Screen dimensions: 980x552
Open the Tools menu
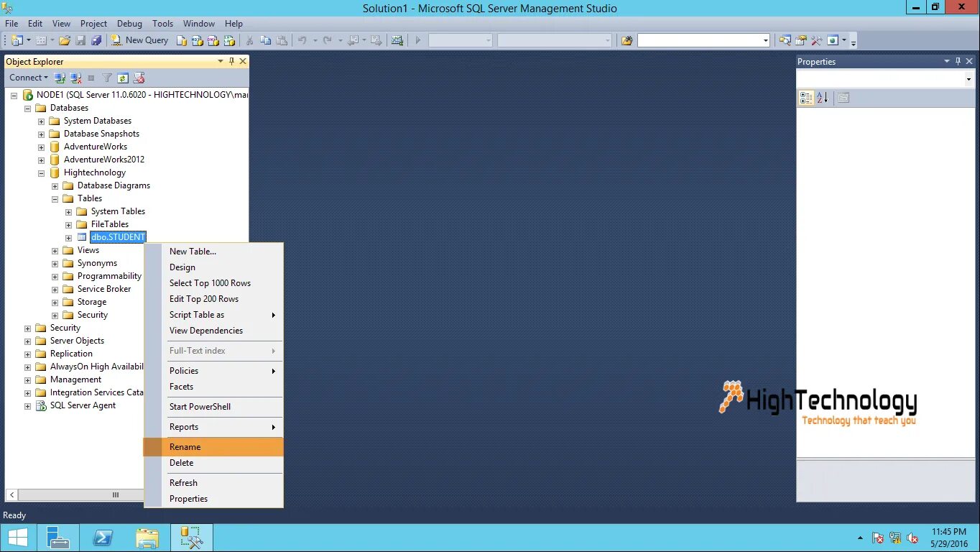coord(162,24)
